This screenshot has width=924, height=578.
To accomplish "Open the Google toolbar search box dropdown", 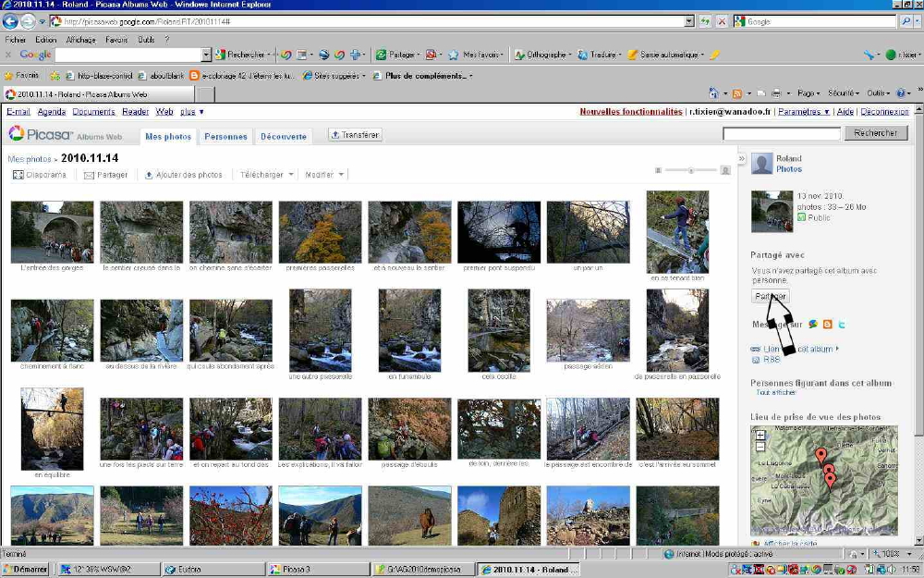I will 206,55.
